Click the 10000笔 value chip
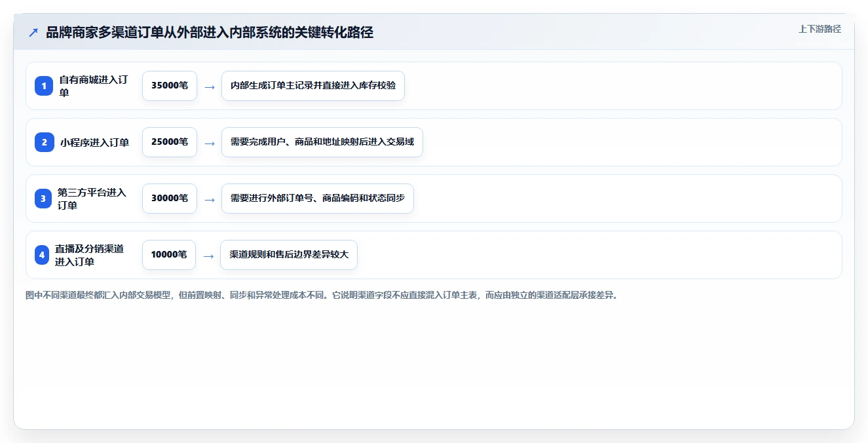The height and width of the screenshot is (443, 868). point(169,255)
